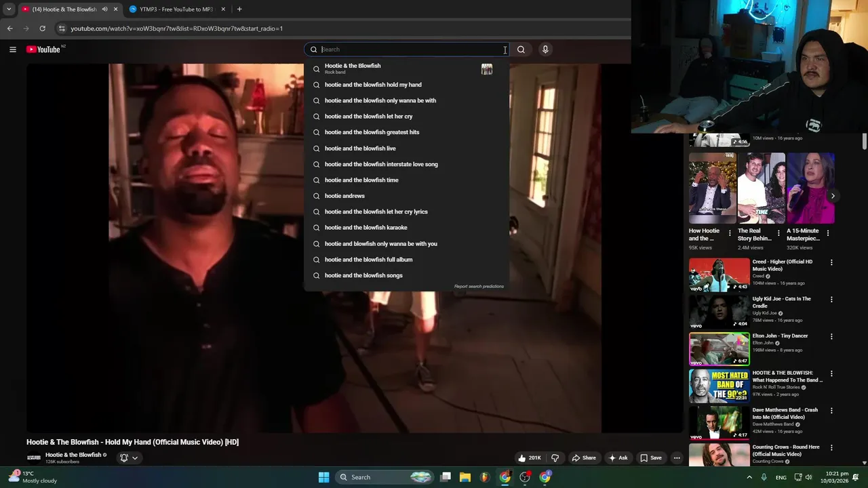
Task: Open the Creed - Higher video thumbnail
Action: point(719,274)
